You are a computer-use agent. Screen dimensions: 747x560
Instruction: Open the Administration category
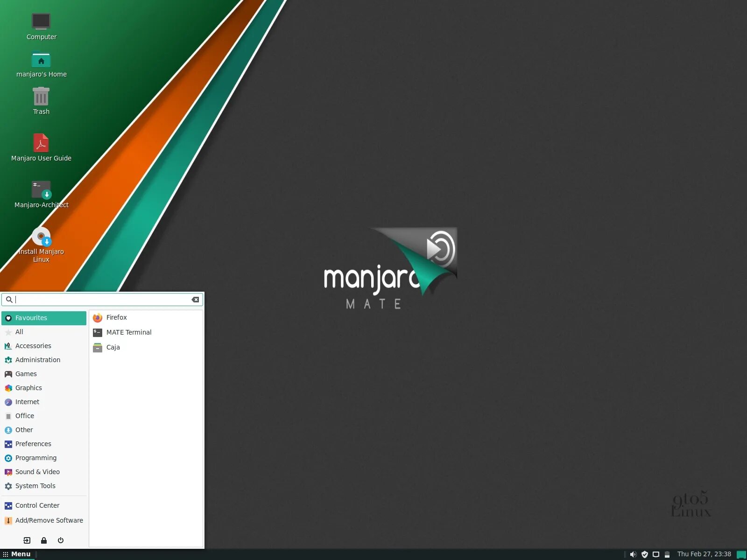[x=44, y=360]
